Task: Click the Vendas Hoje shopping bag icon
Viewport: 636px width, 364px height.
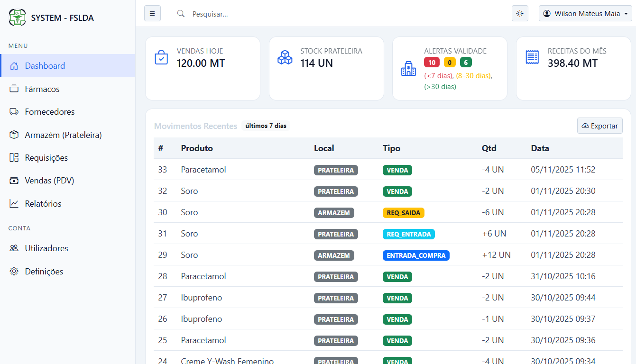Action: [x=161, y=57]
